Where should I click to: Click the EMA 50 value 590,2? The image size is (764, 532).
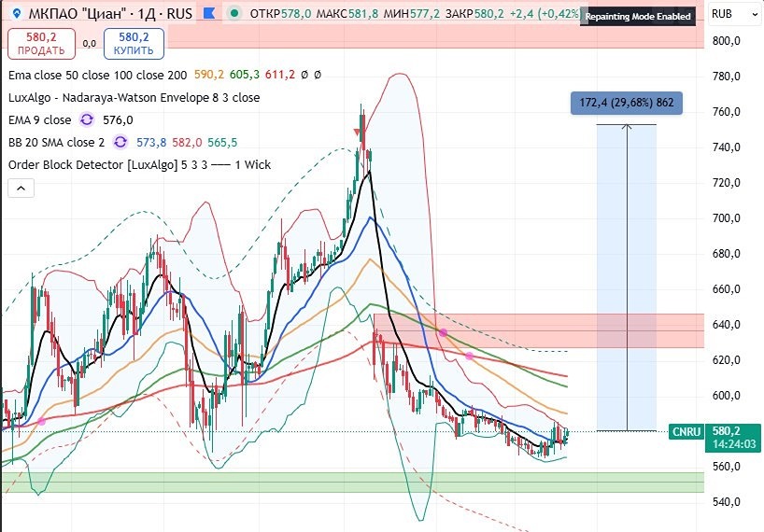pos(209,75)
